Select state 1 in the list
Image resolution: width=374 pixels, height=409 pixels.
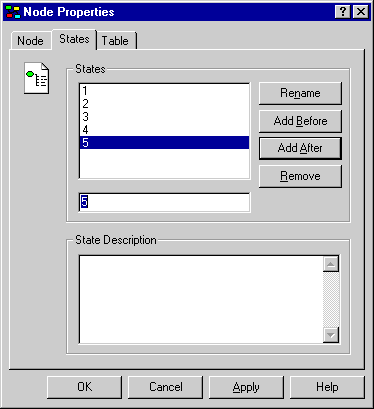click(164, 91)
